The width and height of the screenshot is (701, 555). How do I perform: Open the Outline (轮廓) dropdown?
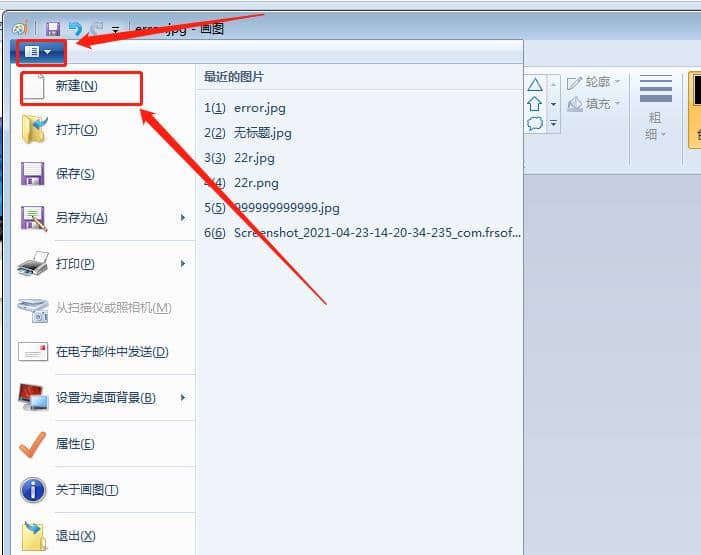tap(594, 82)
